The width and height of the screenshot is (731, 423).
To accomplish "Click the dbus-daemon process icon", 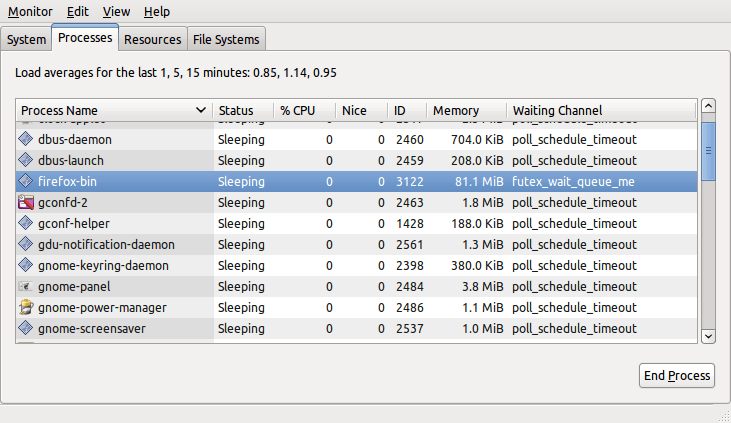I will point(26,139).
